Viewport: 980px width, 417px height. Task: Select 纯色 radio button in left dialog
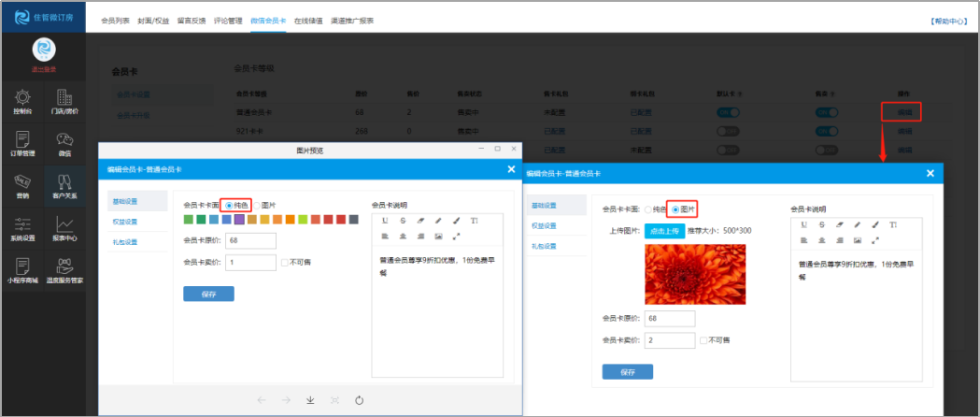pyautogui.click(x=230, y=205)
